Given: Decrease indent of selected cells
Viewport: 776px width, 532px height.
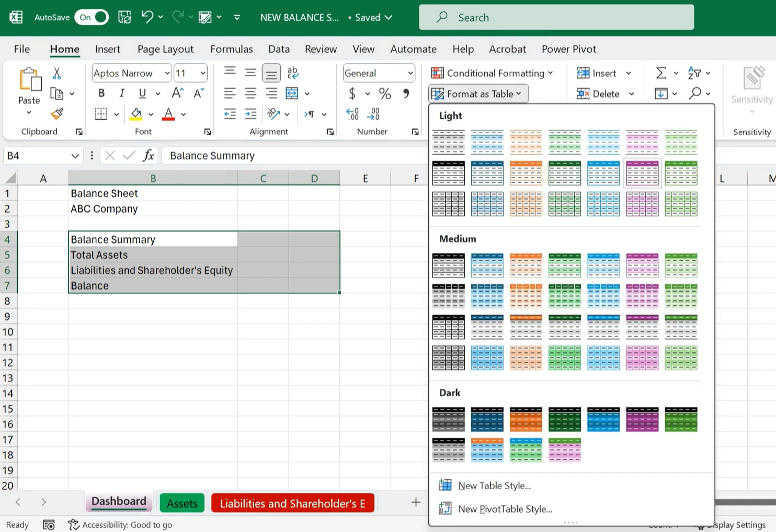Looking at the screenshot, I should coord(230,114).
